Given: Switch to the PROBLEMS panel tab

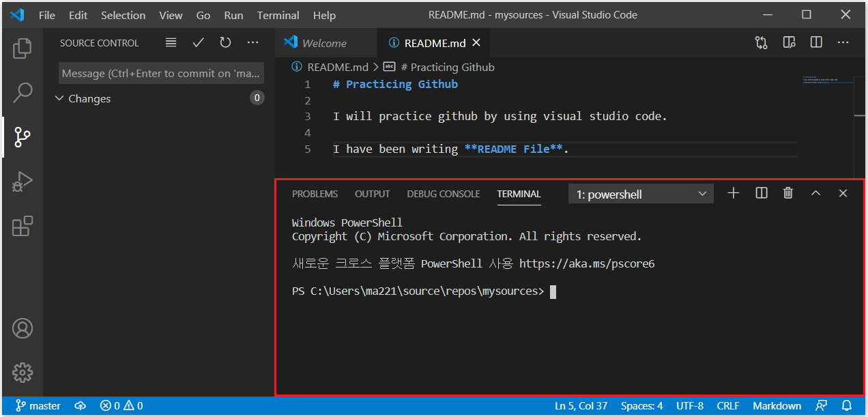Looking at the screenshot, I should pyautogui.click(x=315, y=194).
